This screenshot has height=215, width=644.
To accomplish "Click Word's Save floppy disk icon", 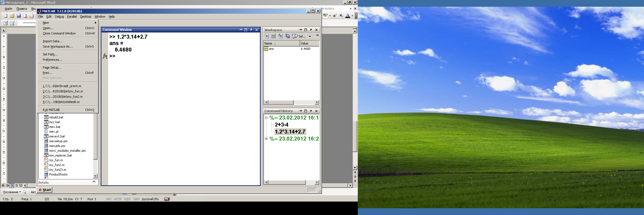I will tap(19, 16).
